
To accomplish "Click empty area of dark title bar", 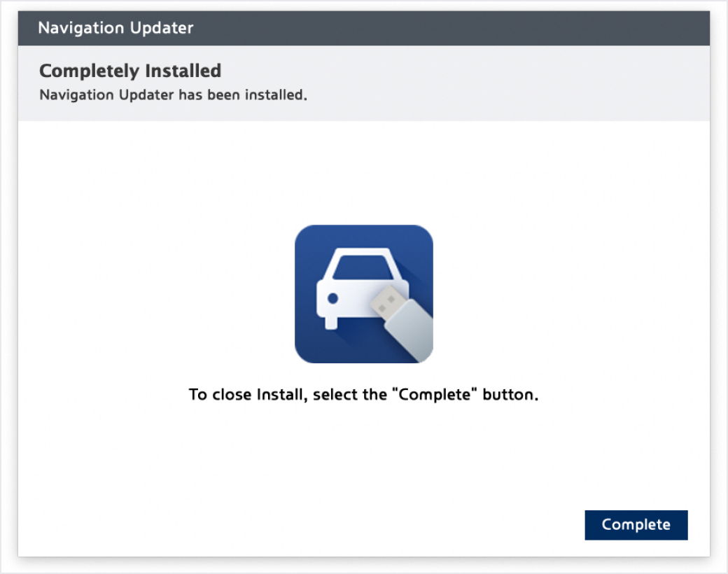I will pyautogui.click(x=455, y=29).
